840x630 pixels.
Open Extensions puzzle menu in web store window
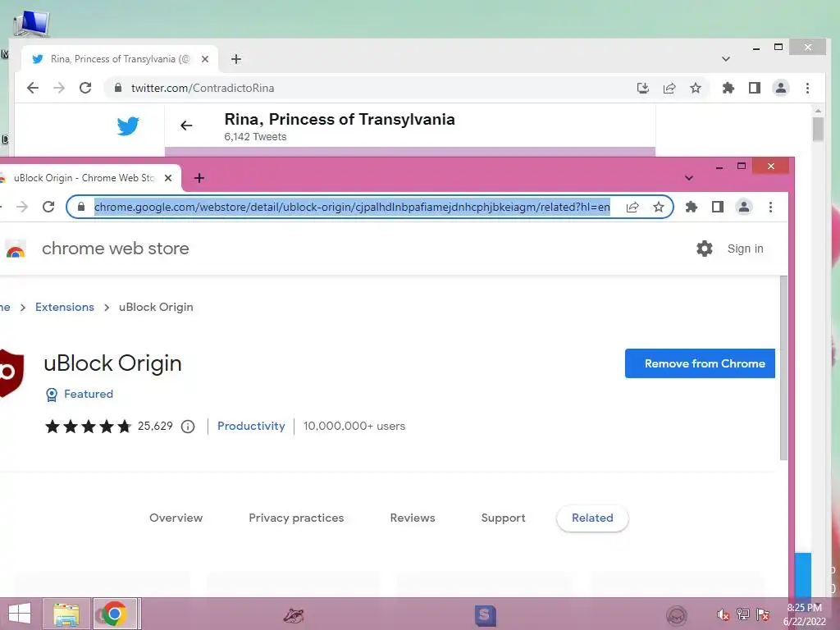click(691, 207)
